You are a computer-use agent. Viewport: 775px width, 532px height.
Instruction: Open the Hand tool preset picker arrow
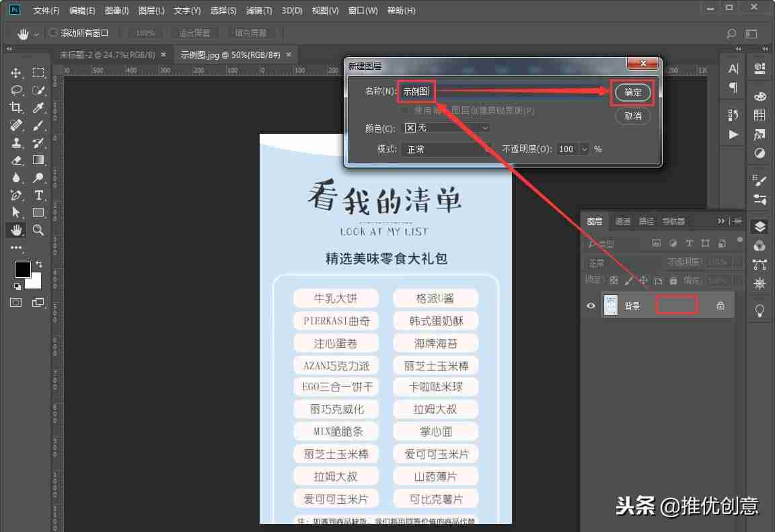click(36, 34)
